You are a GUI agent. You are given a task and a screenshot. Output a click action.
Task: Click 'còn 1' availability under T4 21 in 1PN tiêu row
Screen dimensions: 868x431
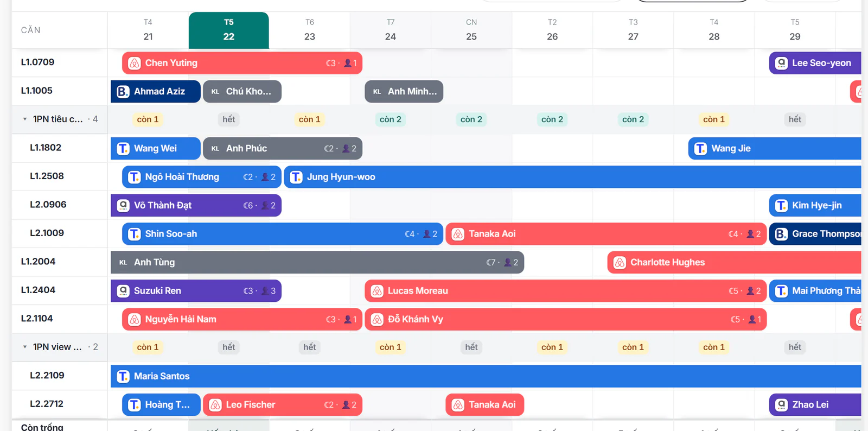(148, 119)
